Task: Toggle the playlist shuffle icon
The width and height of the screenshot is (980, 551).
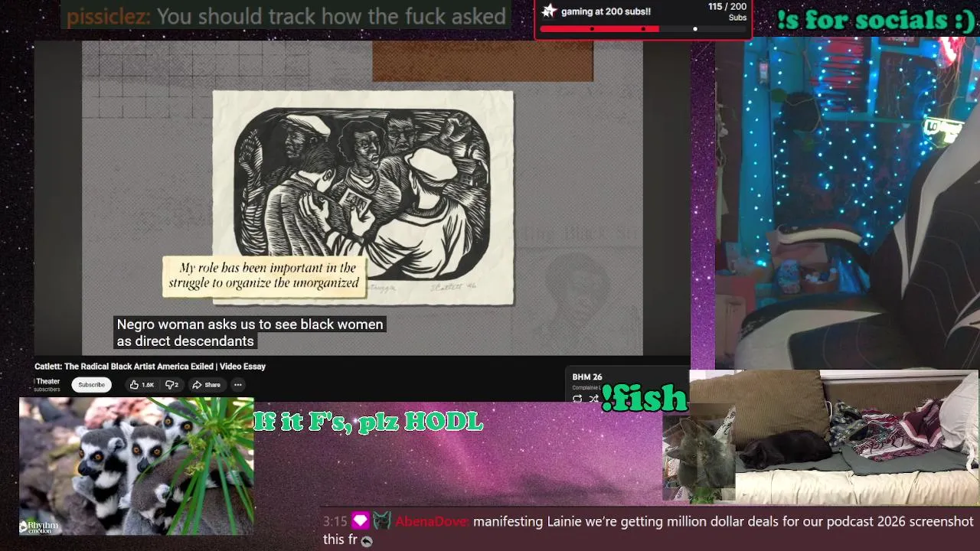Action: coord(593,398)
